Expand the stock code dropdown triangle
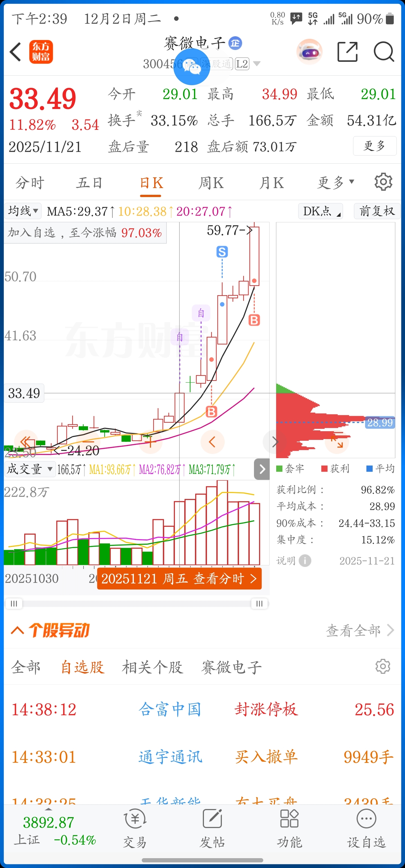Image resolution: width=405 pixels, height=868 pixels. click(256, 64)
